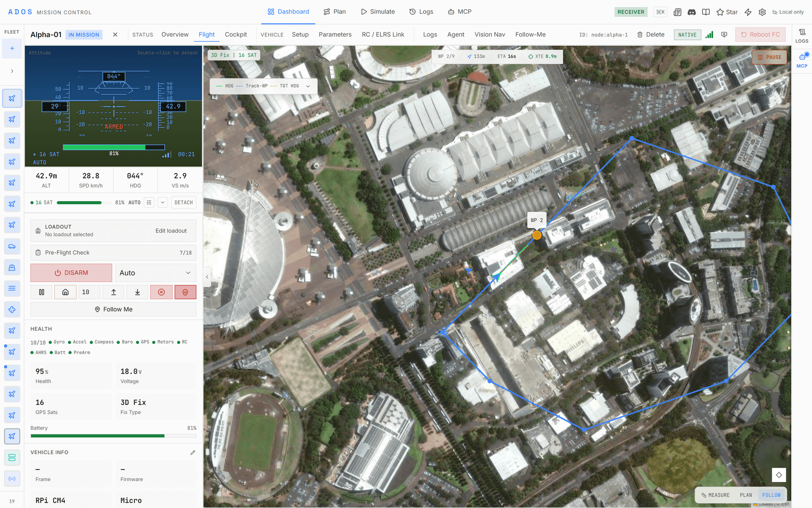Open the changelog newspaper icon

pyautogui.click(x=677, y=12)
